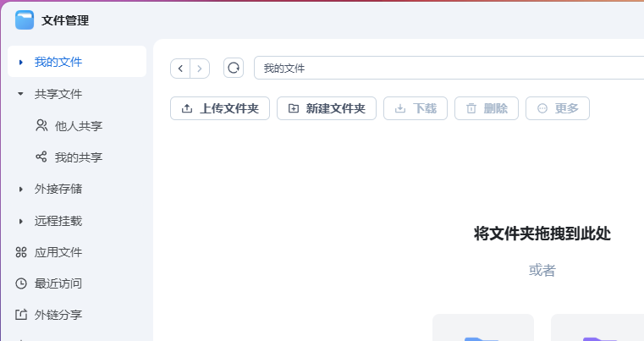
Task: Click the 下载 button
Action: click(x=416, y=108)
